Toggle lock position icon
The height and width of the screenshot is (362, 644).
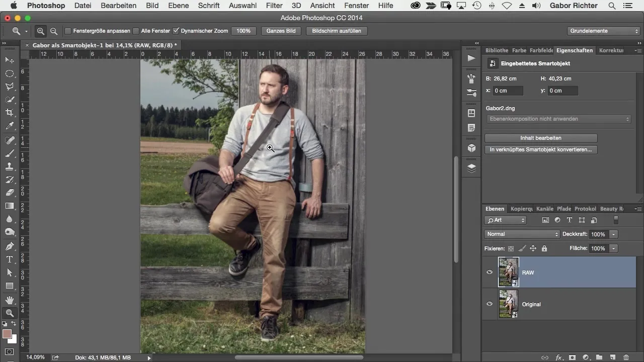click(x=533, y=248)
